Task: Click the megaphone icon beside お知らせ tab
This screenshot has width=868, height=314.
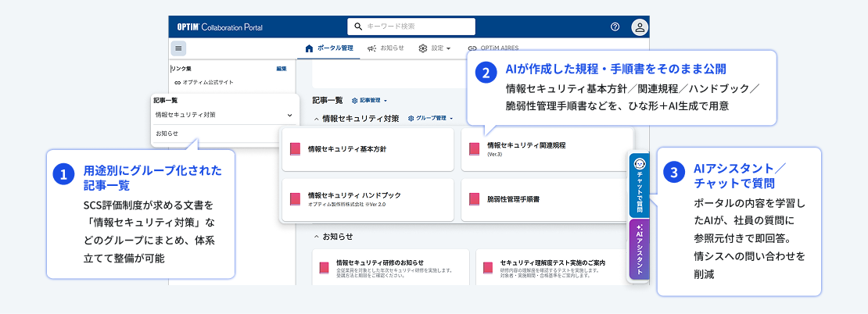Action: [372, 48]
